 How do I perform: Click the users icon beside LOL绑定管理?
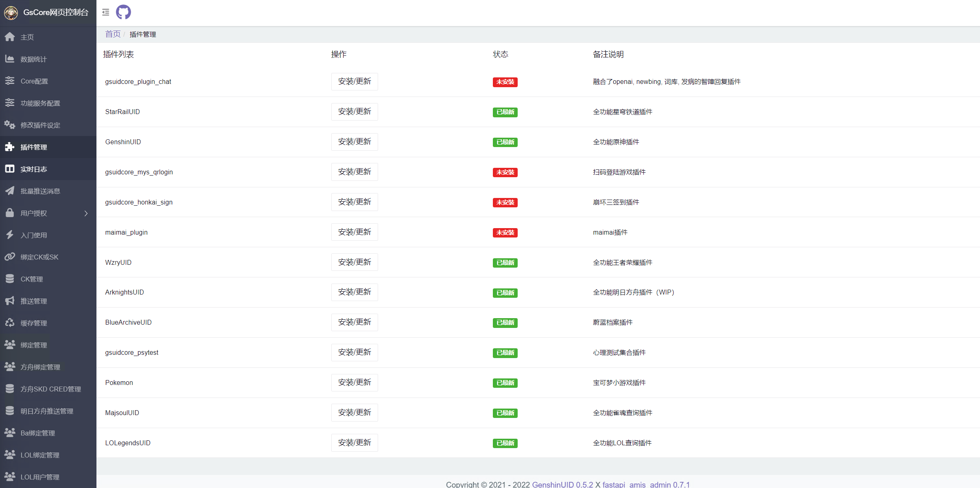pyautogui.click(x=10, y=455)
